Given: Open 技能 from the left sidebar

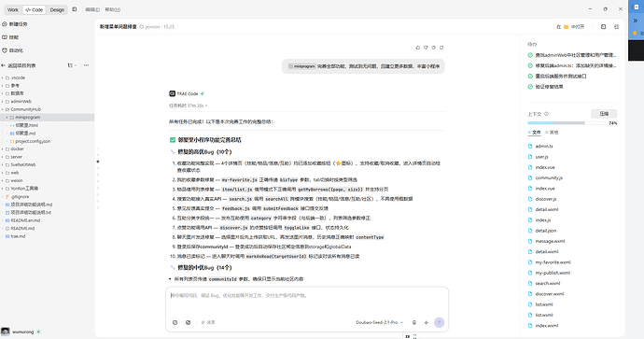Looking at the screenshot, I should pos(10,37).
